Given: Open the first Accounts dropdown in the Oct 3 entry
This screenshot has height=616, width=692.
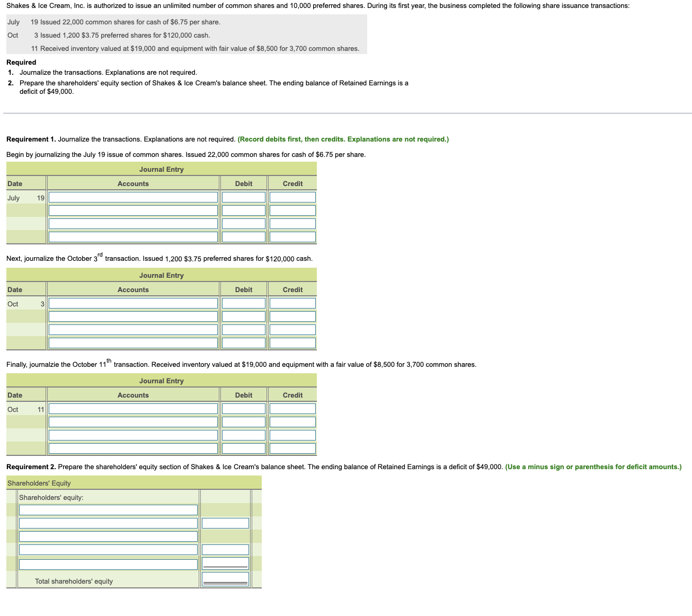Looking at the screenshot, I should point(132,303).
